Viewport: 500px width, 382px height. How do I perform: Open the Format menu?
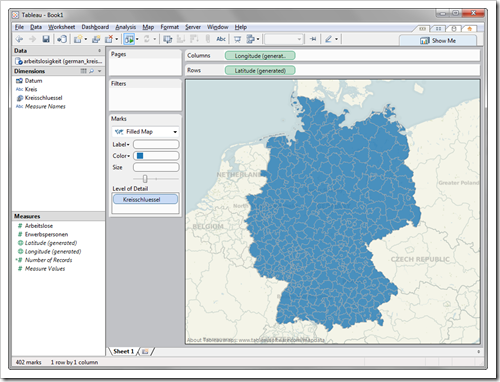[170, 27]
